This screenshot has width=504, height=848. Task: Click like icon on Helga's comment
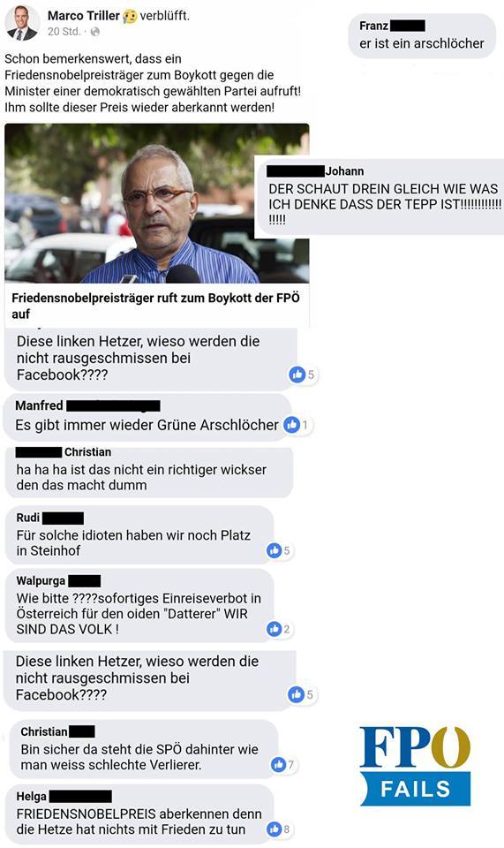coord(275,829)
